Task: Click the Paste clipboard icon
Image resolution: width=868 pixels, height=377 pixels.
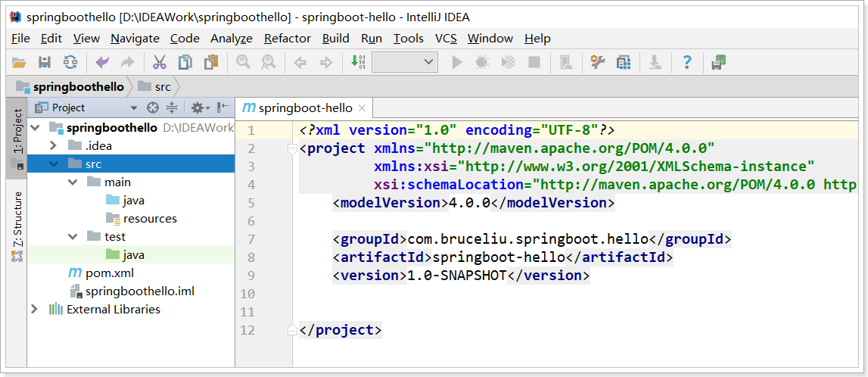Action: coord(211,62)
